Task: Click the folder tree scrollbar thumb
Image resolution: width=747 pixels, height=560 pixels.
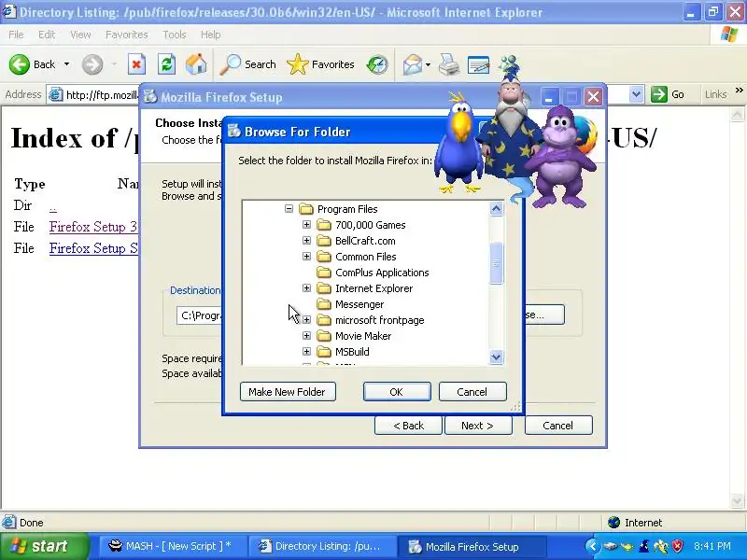Action: [x=496, y=263]
